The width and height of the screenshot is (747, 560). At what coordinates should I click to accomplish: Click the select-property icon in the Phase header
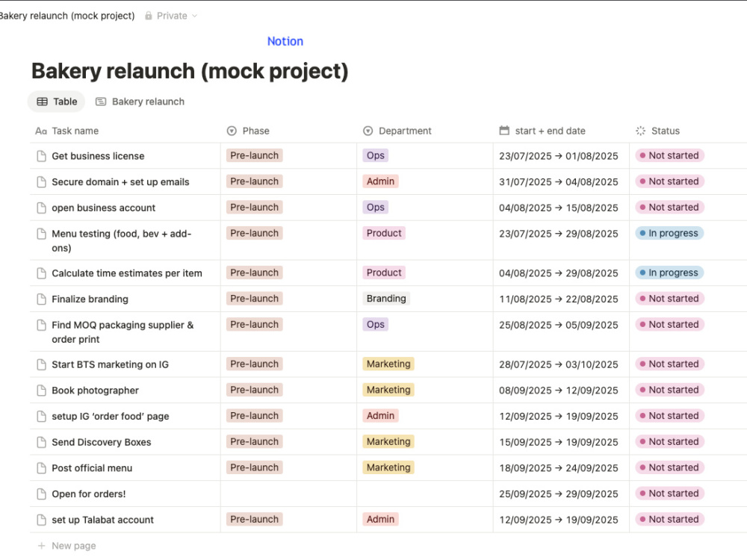(x=232, y=131)
